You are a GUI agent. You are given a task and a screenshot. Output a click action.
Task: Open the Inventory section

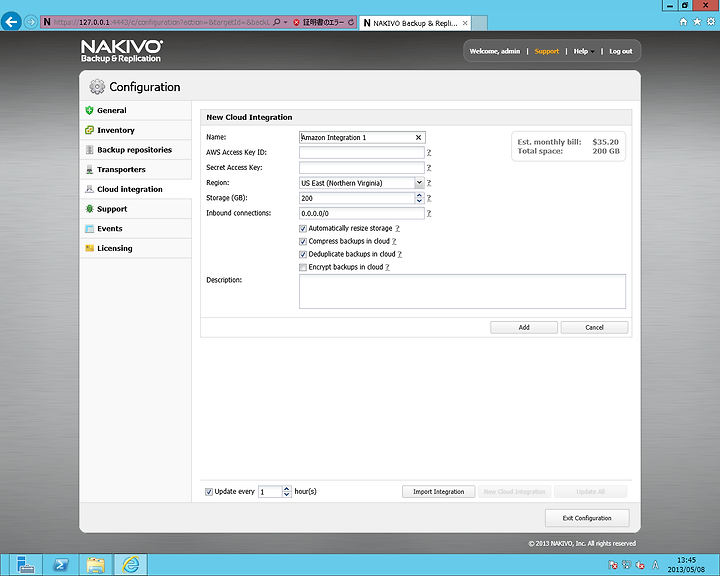(135, 130)
